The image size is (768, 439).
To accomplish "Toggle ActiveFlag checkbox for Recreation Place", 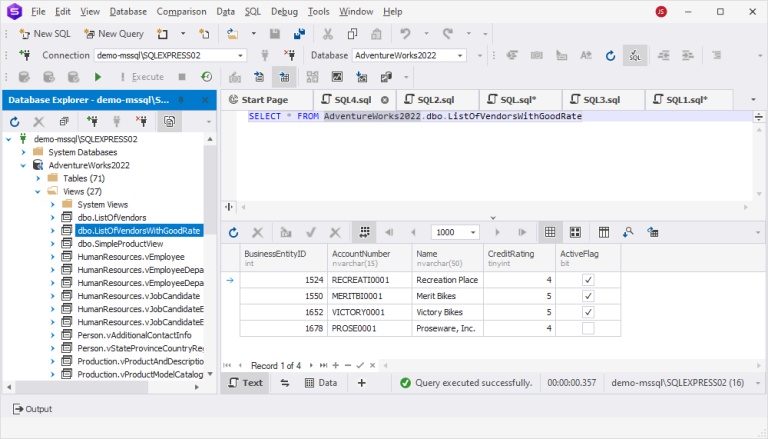I will (x=588, y=280).
